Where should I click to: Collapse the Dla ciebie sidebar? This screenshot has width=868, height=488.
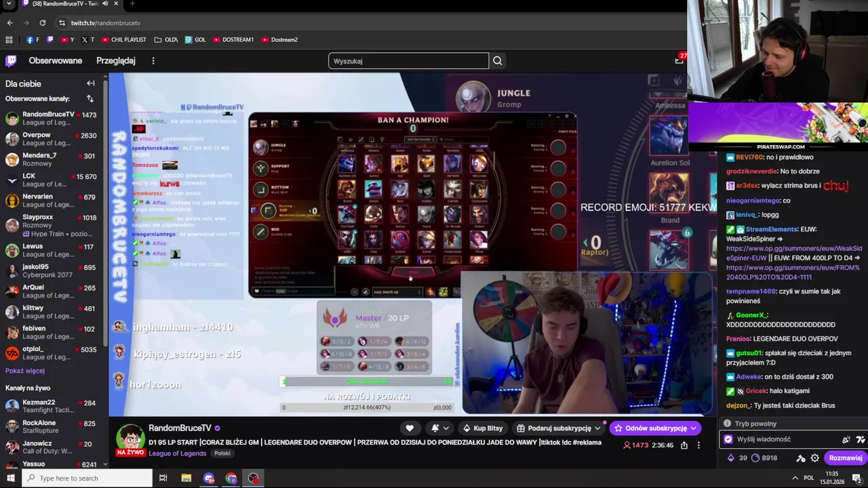click(91, 83)
